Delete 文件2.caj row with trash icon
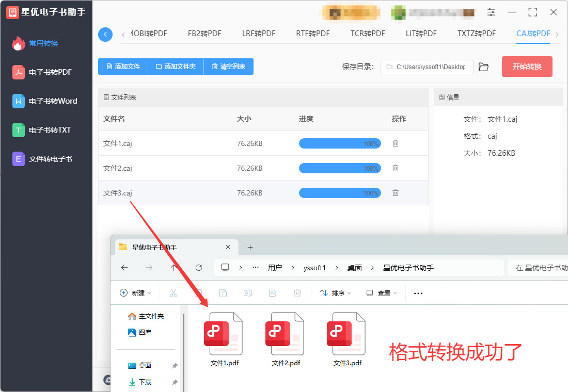This screenshot has height=392, width=568. [x=396, y=168]
